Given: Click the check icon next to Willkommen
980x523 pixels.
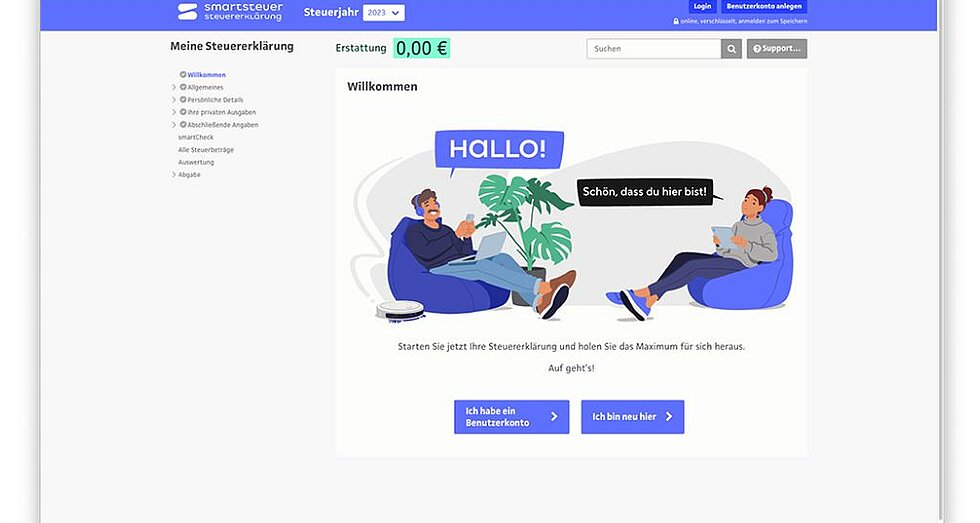Looking at the screenshot, I should [183, 74].
